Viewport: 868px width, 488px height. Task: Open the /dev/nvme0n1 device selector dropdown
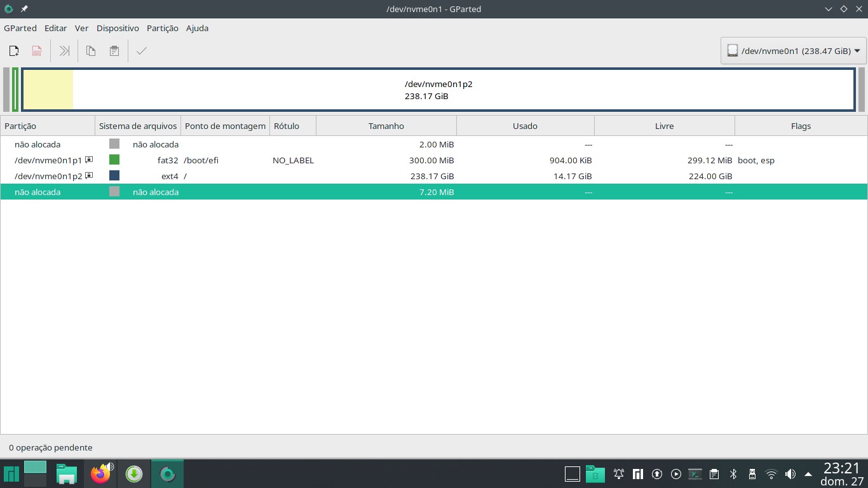click(794, 51)
